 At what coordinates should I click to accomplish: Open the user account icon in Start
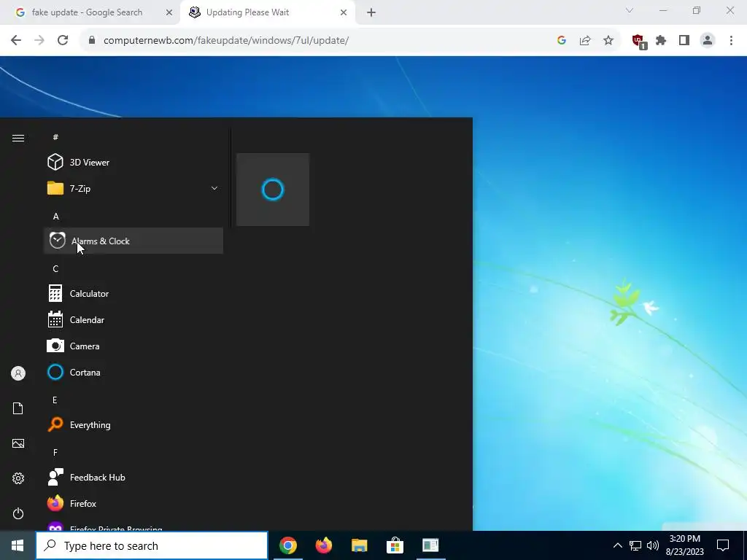click(18, 373)
